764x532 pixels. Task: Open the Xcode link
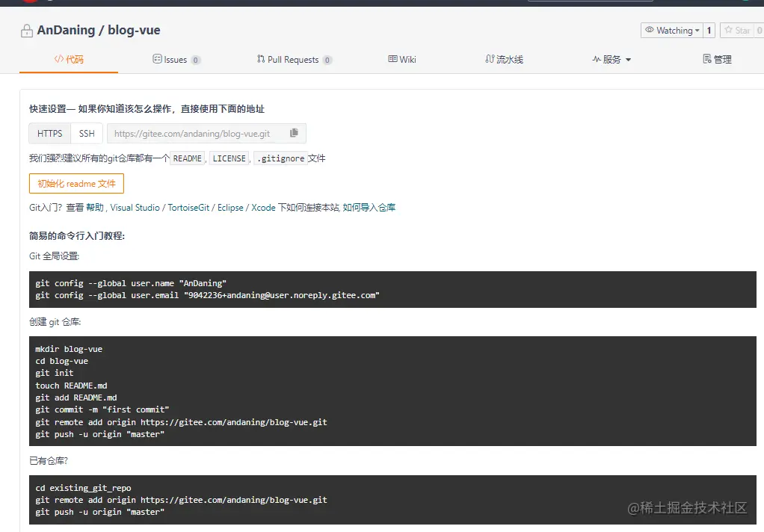264,208
